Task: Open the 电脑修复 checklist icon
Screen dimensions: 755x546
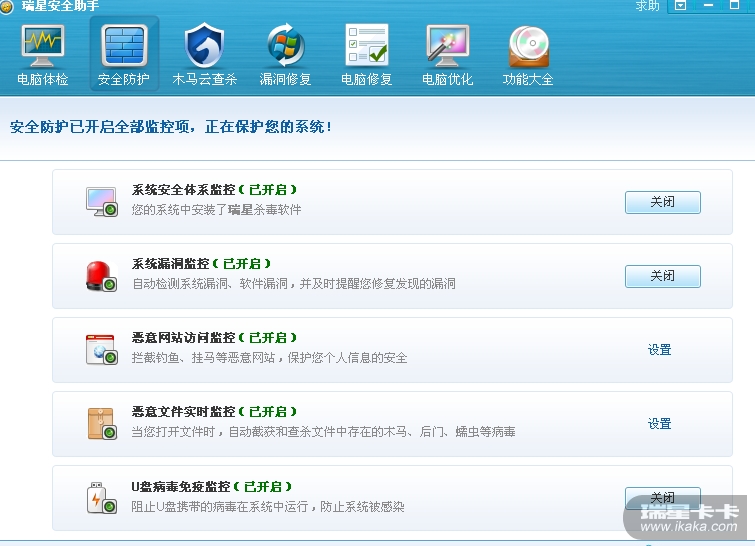Action: click(x=366, y=45)
